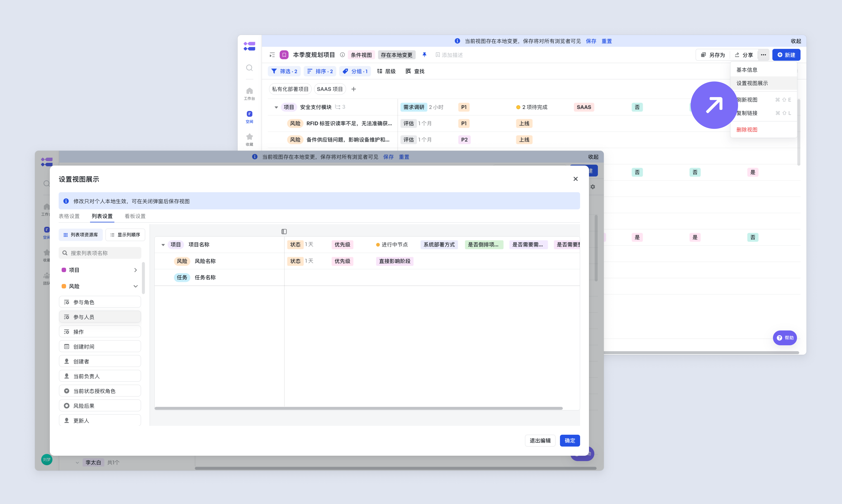Click 层级 hierarchy button

tap(387, 71)
